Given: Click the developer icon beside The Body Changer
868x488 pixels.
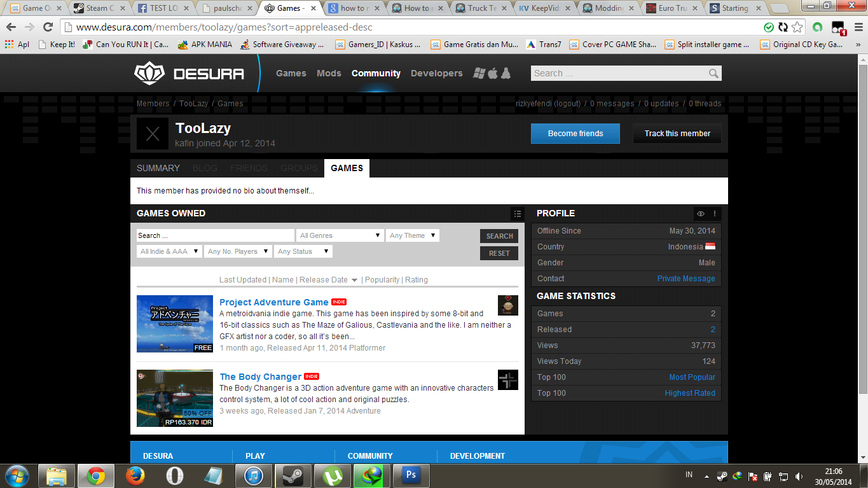Looking at the screenshot, I should click(x=508, y=380).
